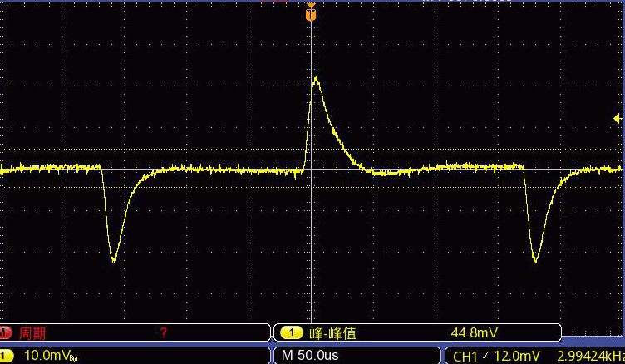Viewport: 625px width, 364px height.
Task: Click the first negative pulse trough
Action: [x=113, y=260]
